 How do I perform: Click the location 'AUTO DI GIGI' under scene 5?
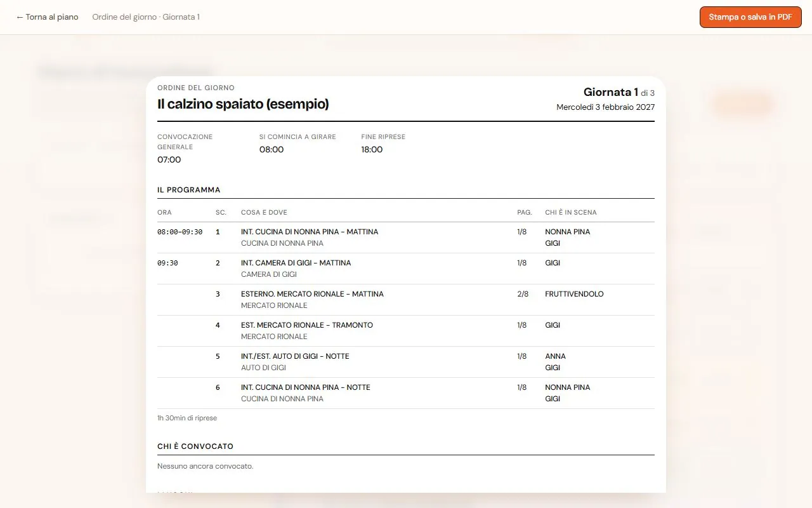click(263, 368)
